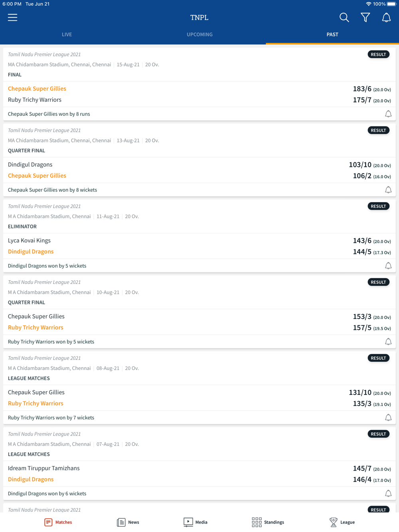The image size is (399, 532).
Task: Tap RESULT badge on Final match
Action: (378, 54)
